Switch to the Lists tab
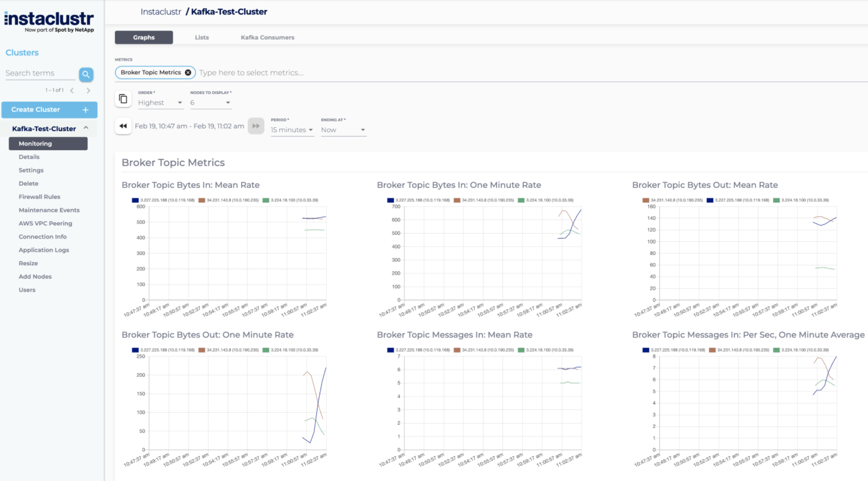 pyautogui.click(x=201, y=37)
